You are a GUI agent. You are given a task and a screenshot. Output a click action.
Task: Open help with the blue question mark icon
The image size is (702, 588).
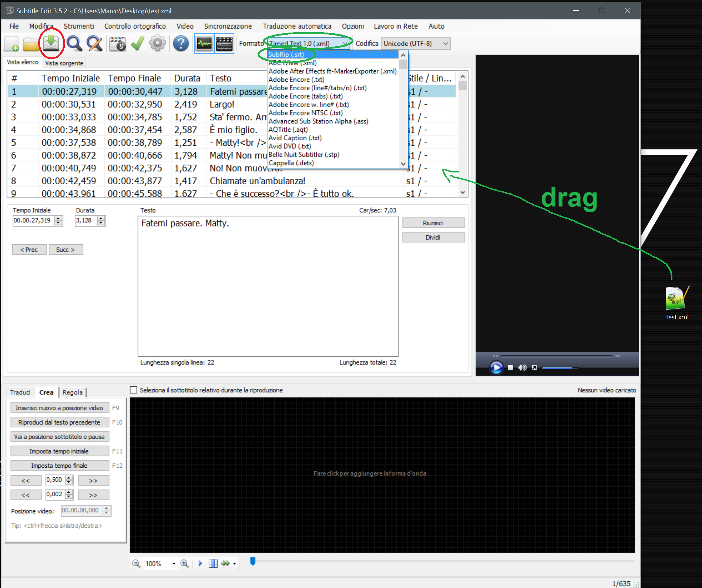(181, 44)
